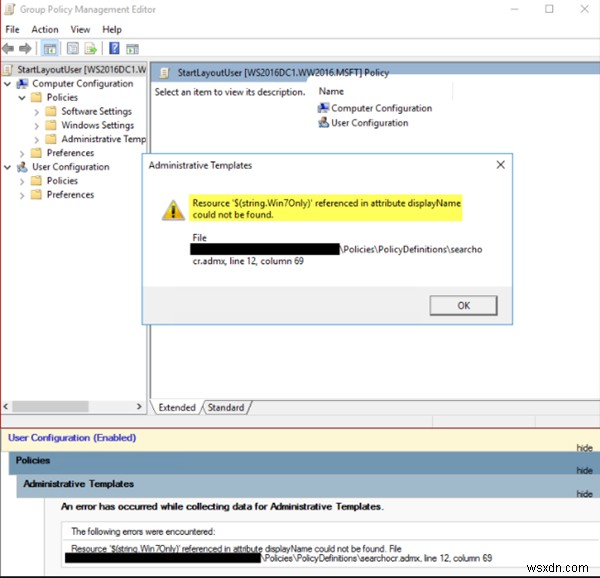Open the Help menu

[112, 29]
